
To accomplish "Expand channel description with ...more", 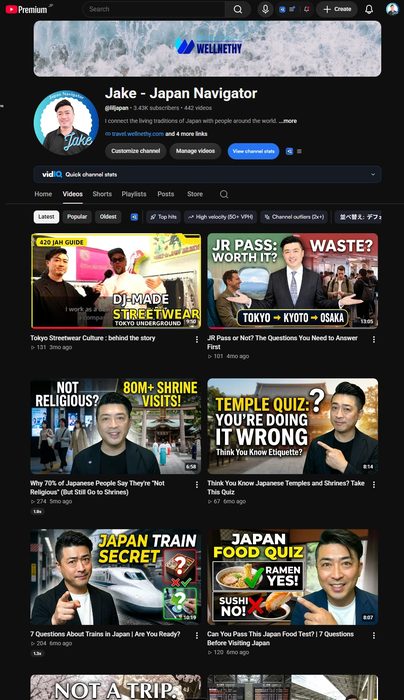I will tap(288, 121).
